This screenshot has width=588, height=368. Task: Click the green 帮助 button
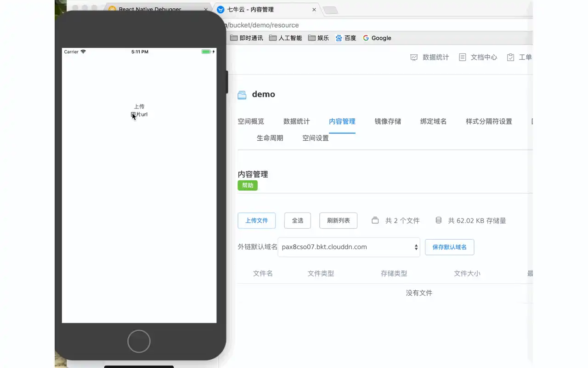(248, 185)
